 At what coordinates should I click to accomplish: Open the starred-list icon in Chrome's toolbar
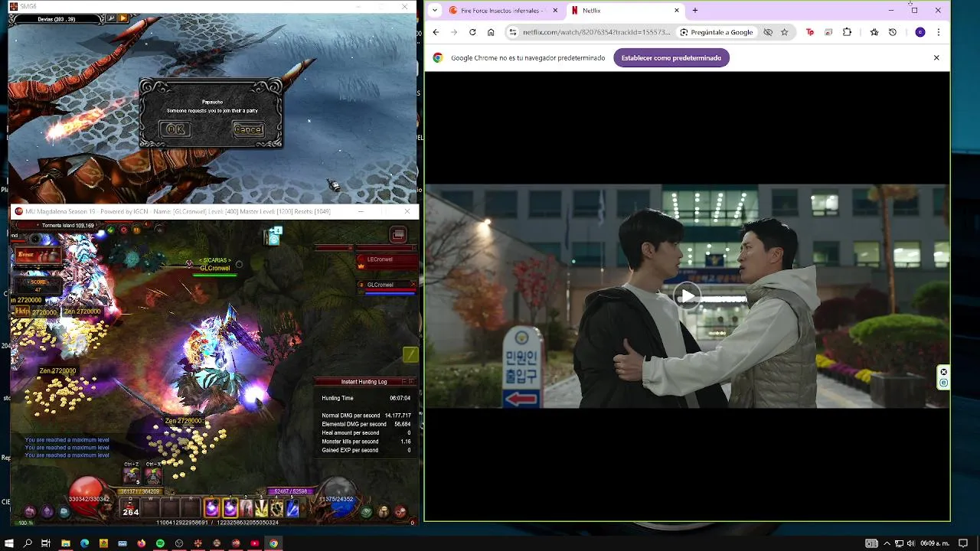tap(874, 32)
